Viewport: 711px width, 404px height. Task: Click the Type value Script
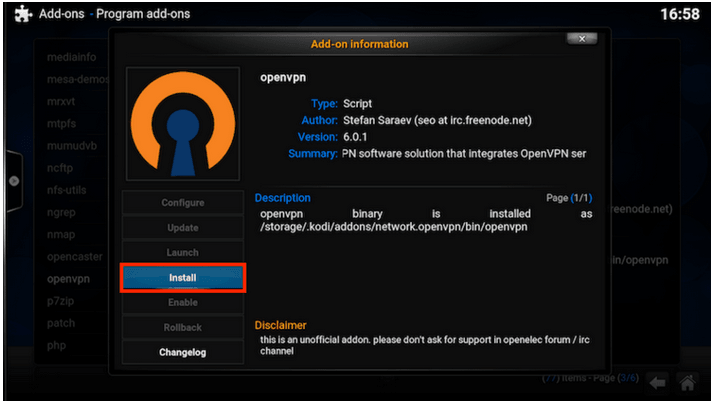click(357, 104)
